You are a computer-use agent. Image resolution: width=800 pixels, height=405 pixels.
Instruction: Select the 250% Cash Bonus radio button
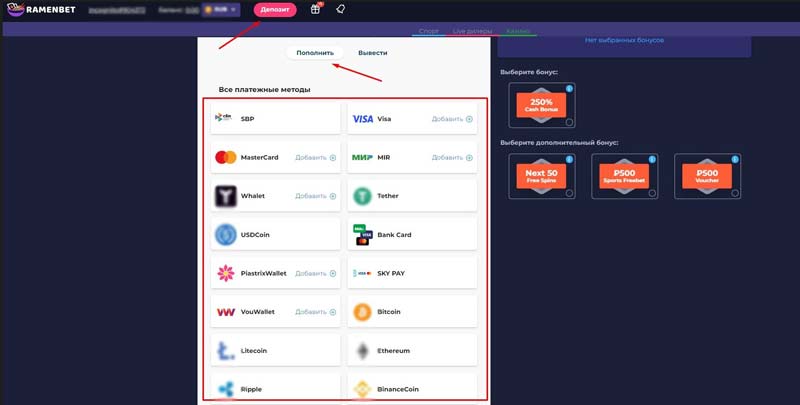point(569,122)
